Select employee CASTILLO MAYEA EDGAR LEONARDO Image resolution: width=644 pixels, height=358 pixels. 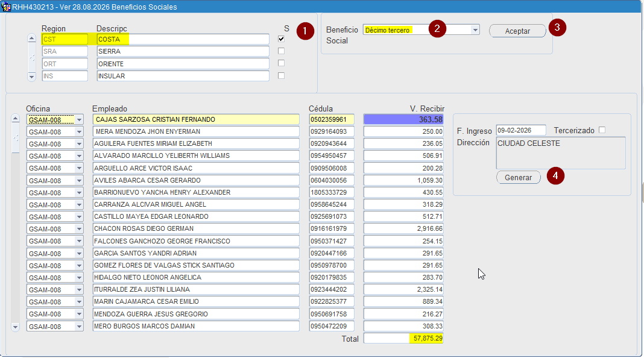(196, 217)
